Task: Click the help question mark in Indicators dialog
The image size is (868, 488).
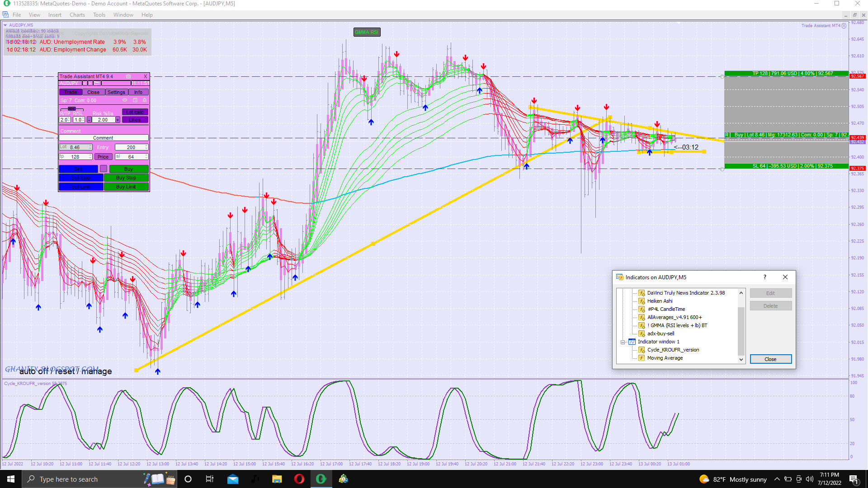Action: click(x=764, y=277)
